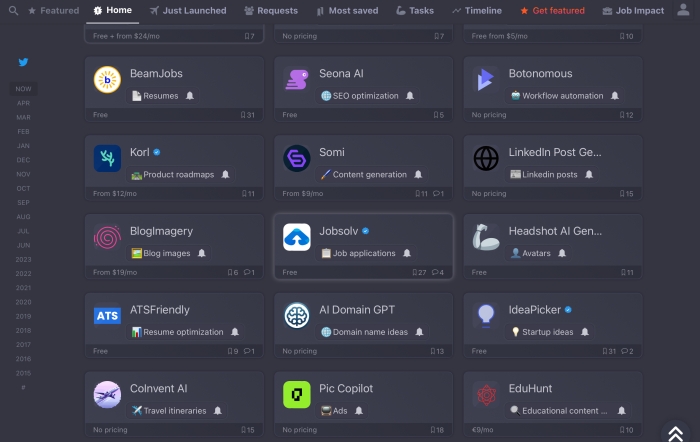Viewport: 700px width, 442px height.
Task: Toggle notification bell for Travel itineraries
Action: [217, 410]
